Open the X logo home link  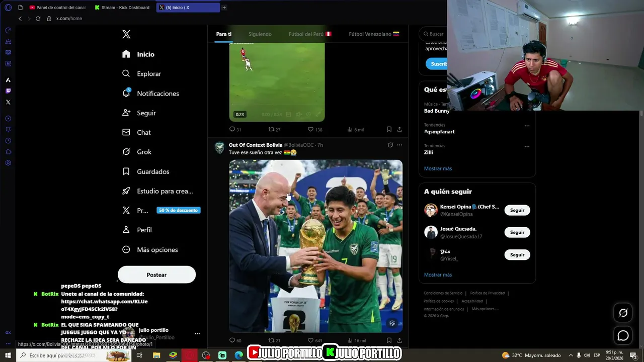(126, 34)
